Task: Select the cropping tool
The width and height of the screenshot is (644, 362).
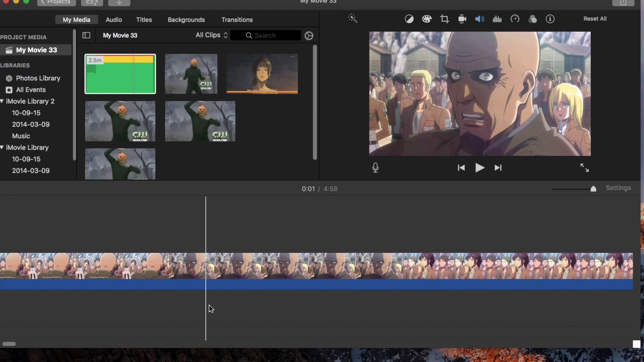Action: [444, 19]
